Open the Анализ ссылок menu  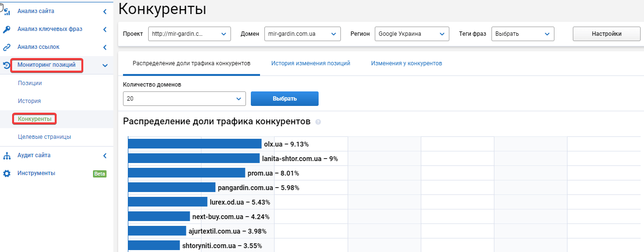[38, 47]
